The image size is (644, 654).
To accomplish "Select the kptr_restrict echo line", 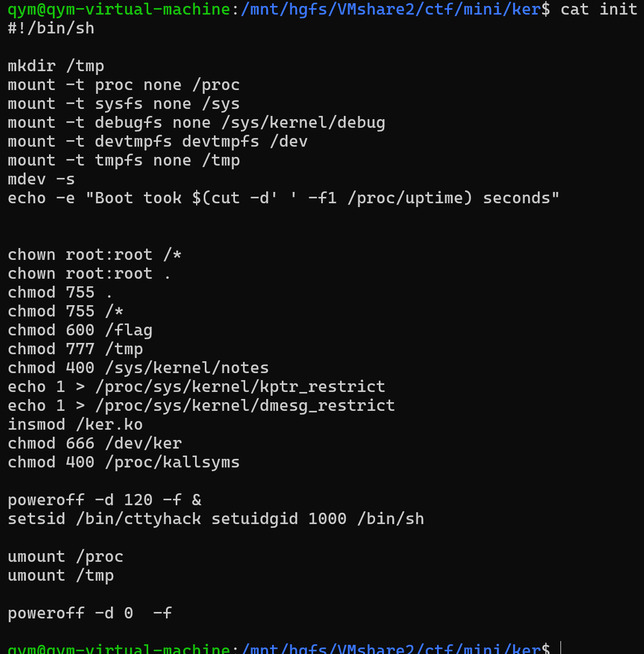I will 197,387.
